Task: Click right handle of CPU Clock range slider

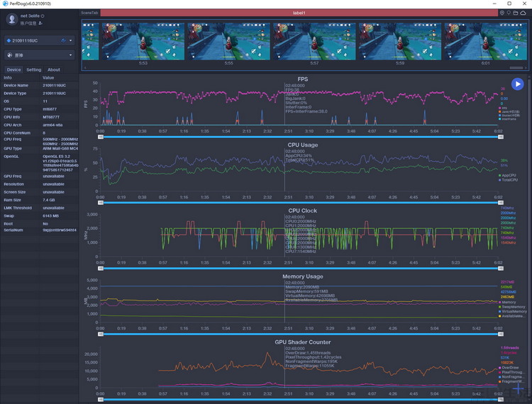Action: click(501, 269)
